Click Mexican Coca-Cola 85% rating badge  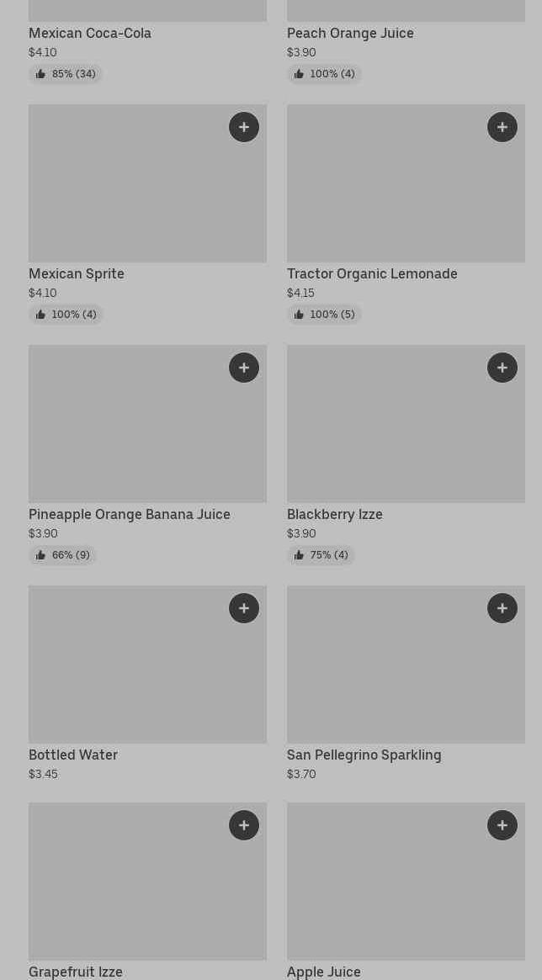[66, 74]
